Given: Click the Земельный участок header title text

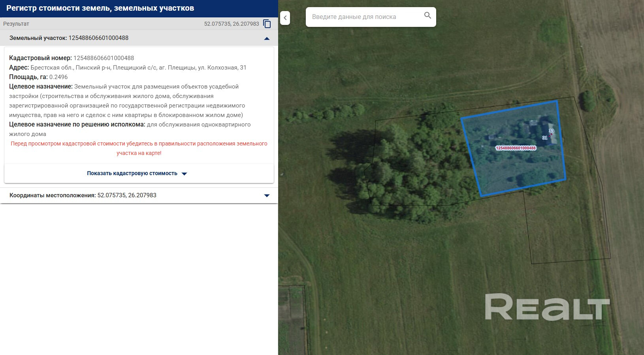Looking at the screenshot, I should pos(69,38).
